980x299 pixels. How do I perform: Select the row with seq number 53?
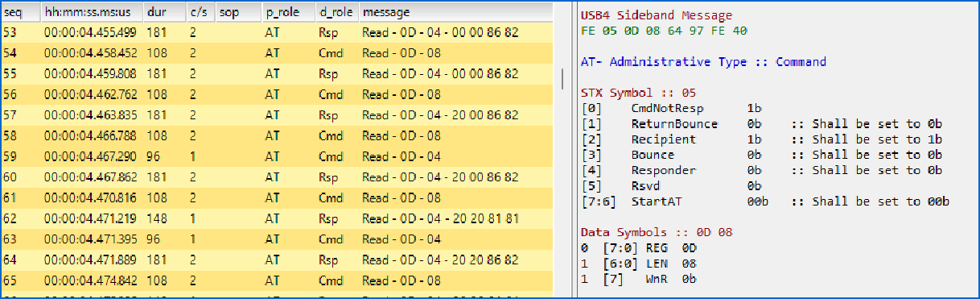click(x=277, y=33)
